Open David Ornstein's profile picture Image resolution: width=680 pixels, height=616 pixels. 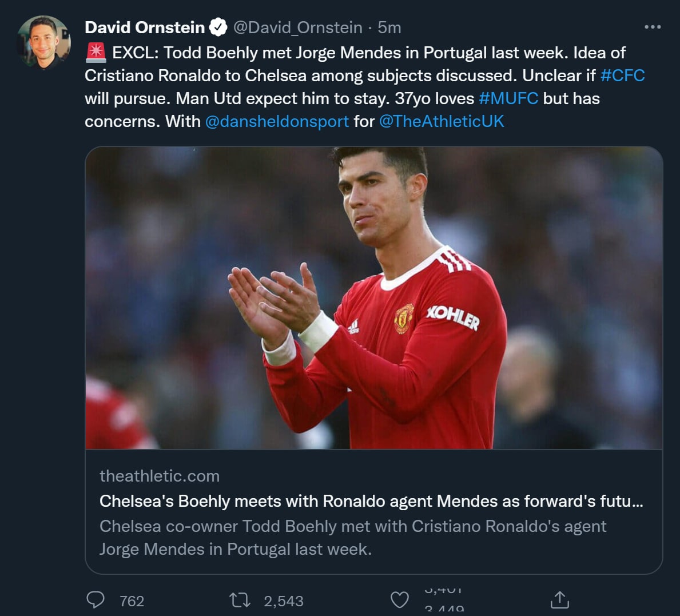coord(44,42)
